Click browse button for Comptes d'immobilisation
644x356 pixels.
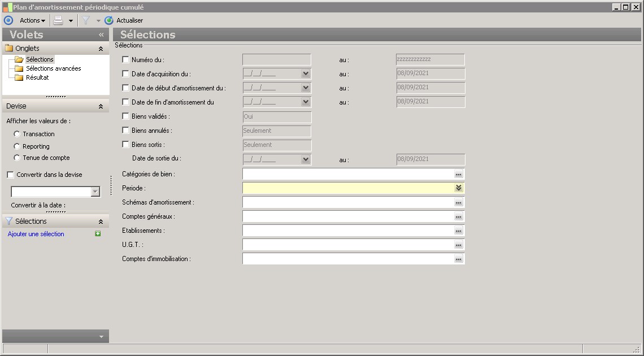458,259
